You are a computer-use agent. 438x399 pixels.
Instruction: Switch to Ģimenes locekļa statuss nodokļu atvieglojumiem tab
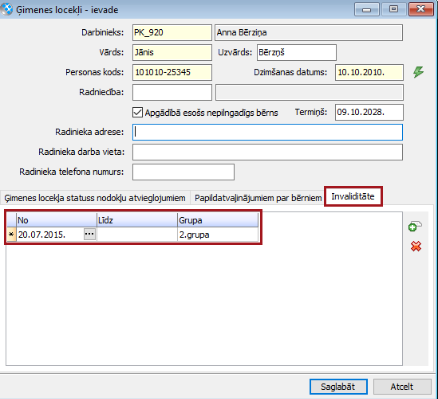(95, 198)
